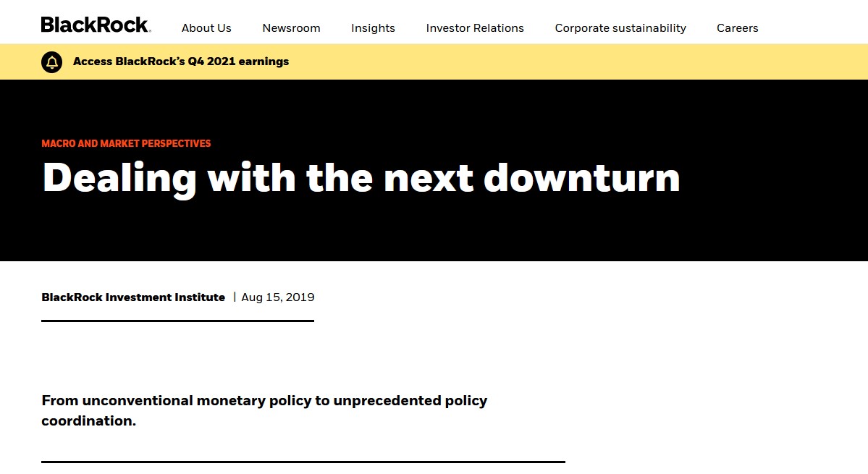This screenshot has width=868, height=474.
Task: Click the pipe separator before the date
Action: click(235, 297)
